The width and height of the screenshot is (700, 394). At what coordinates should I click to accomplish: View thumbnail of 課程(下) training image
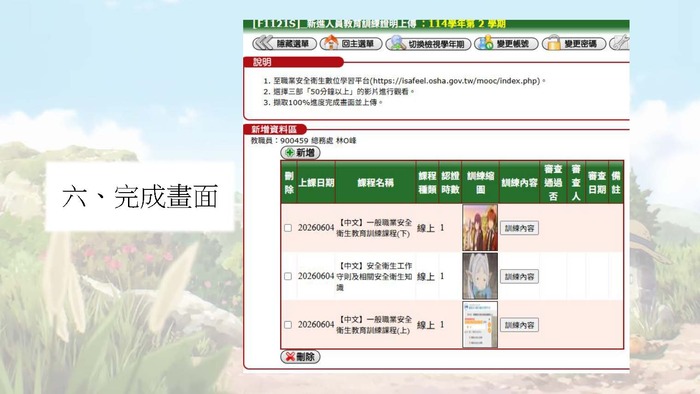tap(480, 228)
